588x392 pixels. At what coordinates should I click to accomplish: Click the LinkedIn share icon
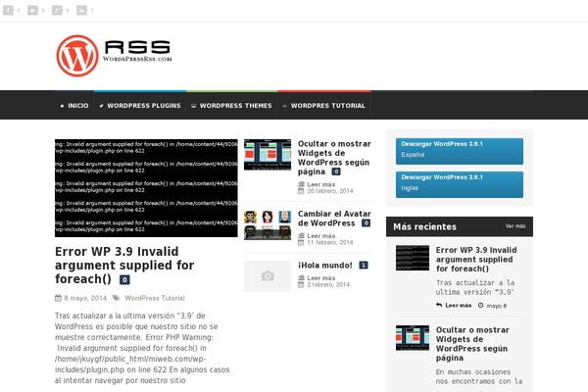coord(81,10)
